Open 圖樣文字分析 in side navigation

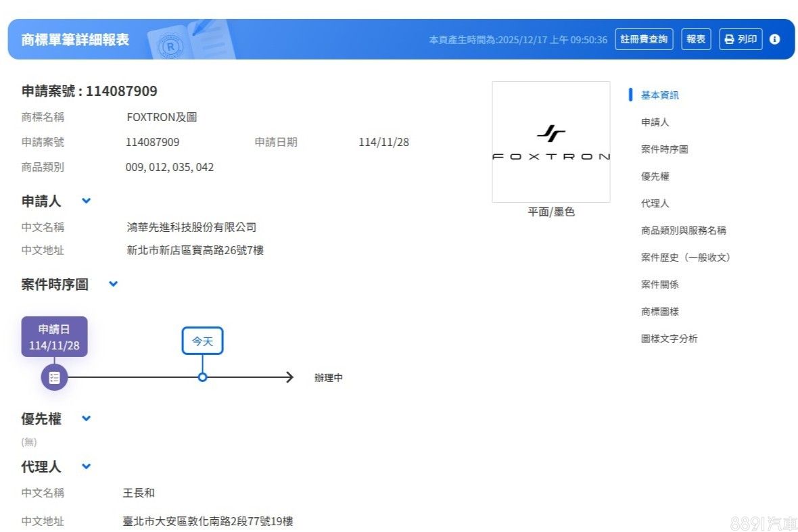coord(669,339)
